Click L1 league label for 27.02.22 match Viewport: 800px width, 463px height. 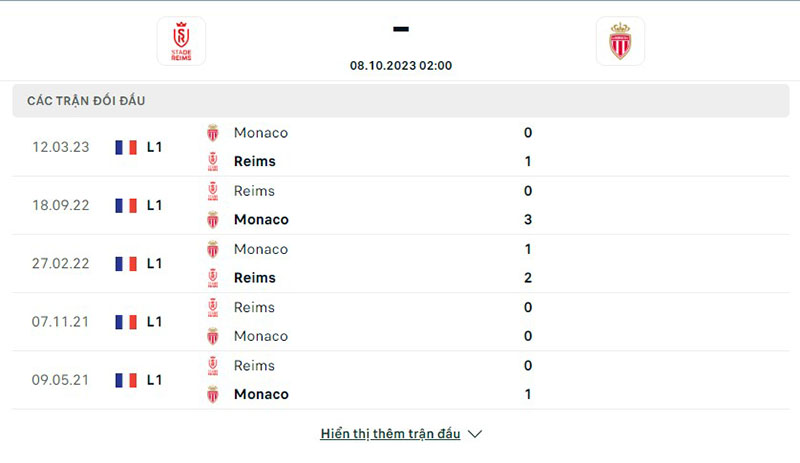[x=155, y=264]
